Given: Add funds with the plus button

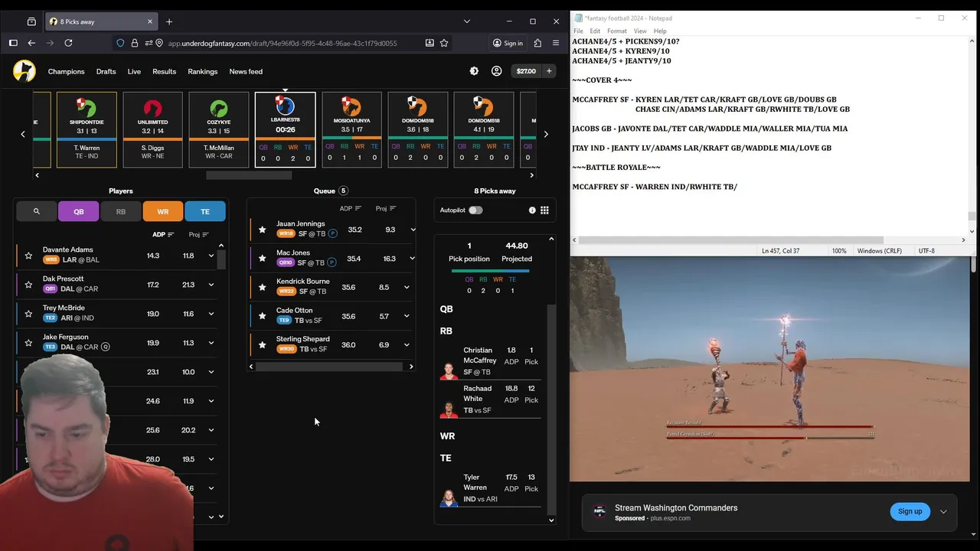Looking at the screenshot, I should tap(549, 71).
